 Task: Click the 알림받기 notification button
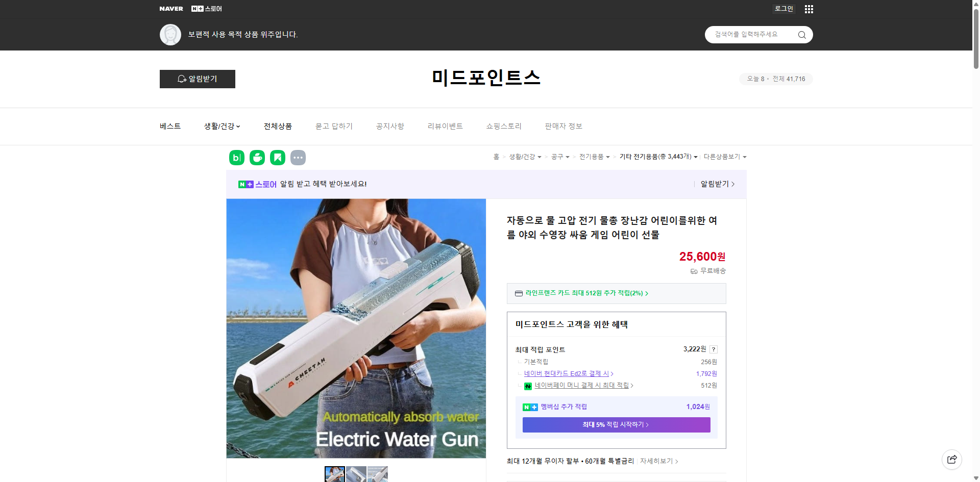[x=197, y=79]
